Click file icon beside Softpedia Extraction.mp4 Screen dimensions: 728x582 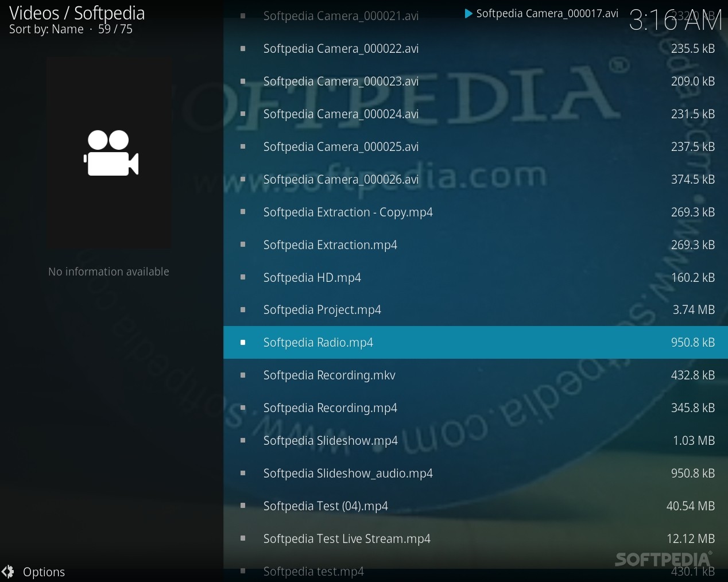coord(243,245)
